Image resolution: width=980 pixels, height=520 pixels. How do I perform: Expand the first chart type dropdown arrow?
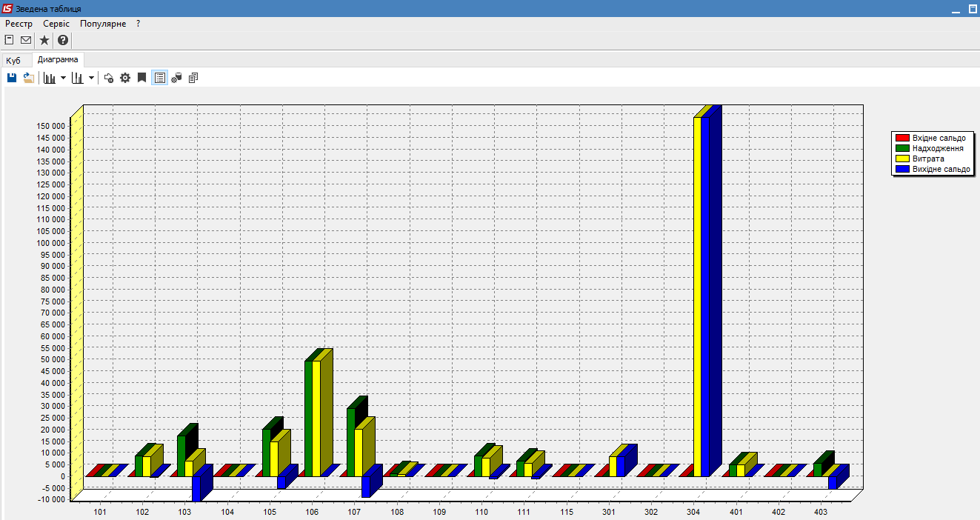coord(63,78)
